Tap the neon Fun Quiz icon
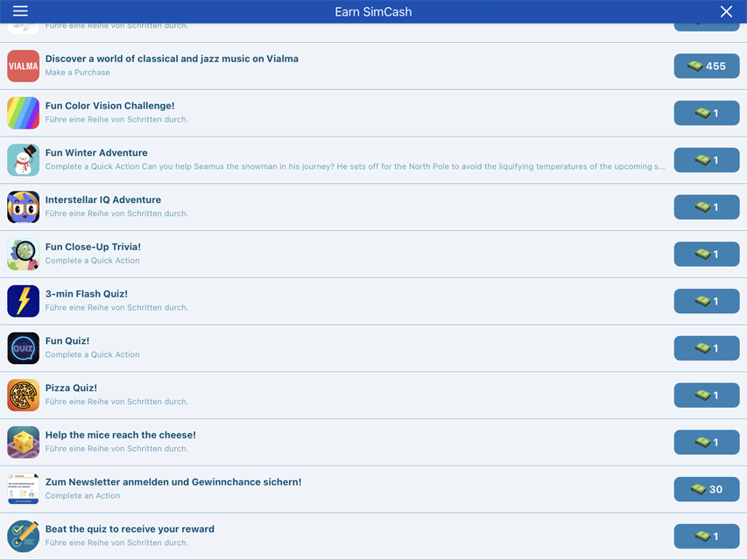This screenshot has height=560, width=747. coord(24,348)
